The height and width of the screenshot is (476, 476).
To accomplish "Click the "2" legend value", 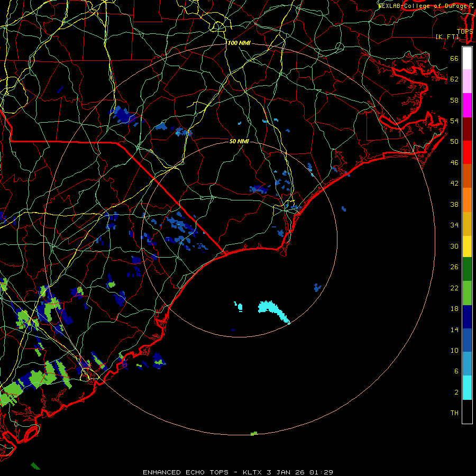I will tap(456, 392).
